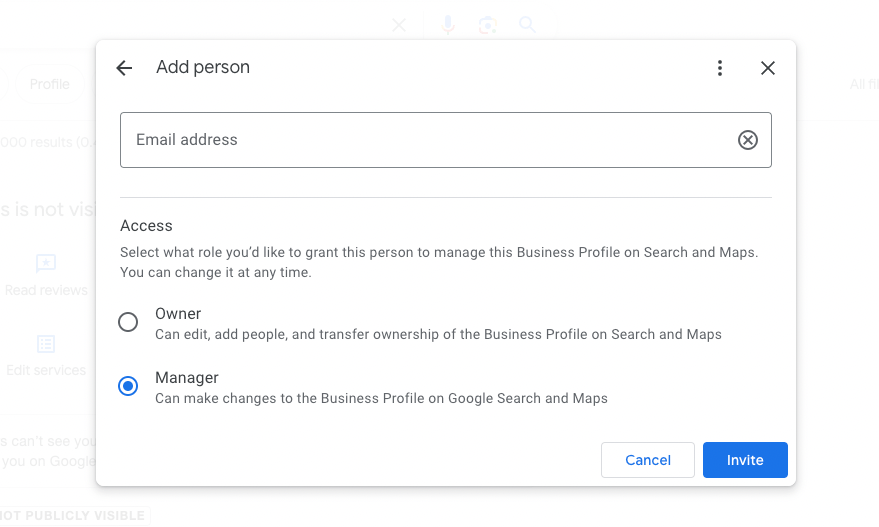879x527 pixels.
Task: Open Google Lens image search icon
Action: click(x=488, y=25)
